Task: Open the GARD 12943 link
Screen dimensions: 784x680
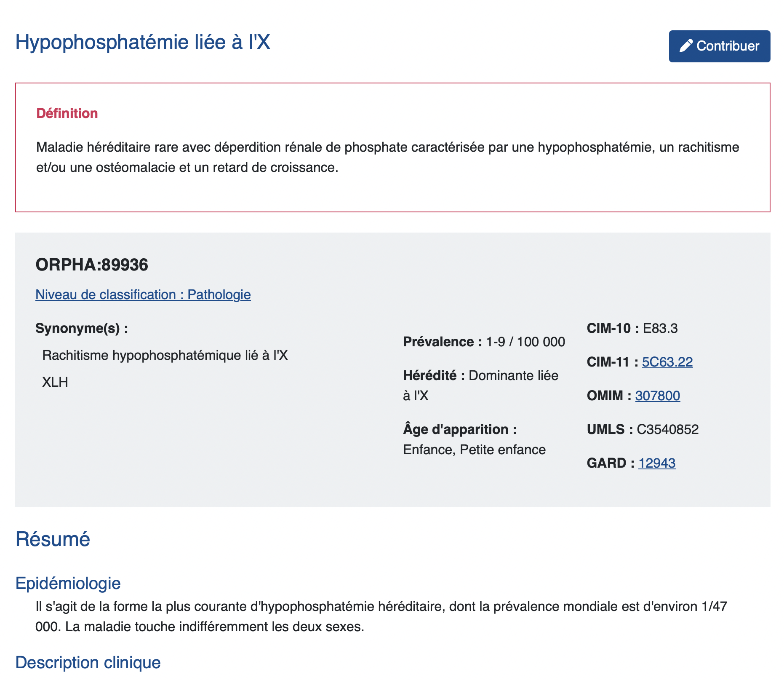Action: (x=656, y=463)
